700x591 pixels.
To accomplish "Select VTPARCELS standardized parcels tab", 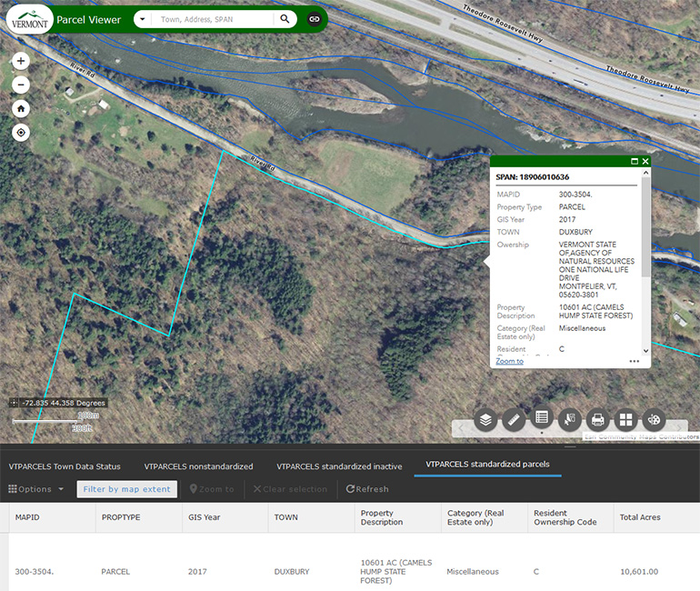I will click(487, 465).
